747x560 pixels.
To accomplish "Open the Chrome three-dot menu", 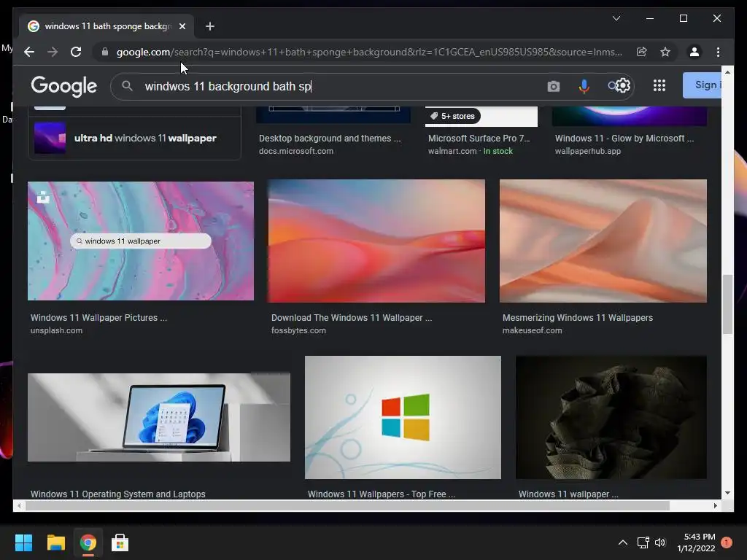I will coord(718,52).
